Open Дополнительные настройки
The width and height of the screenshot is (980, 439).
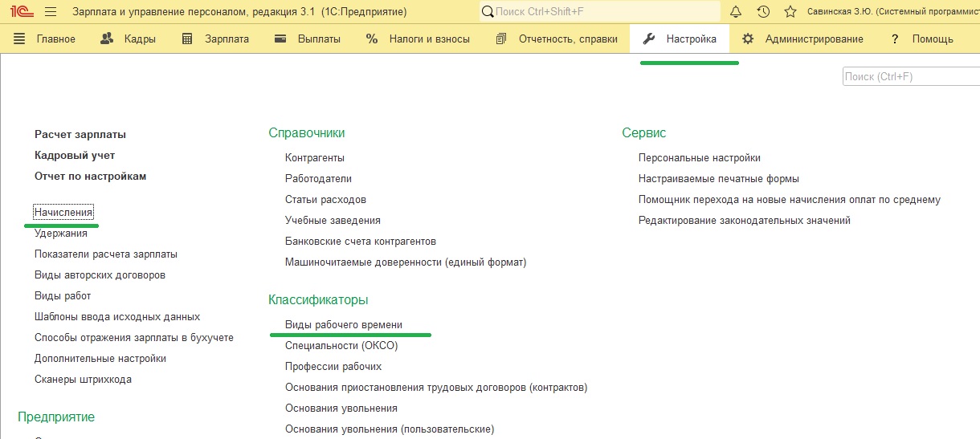coord(100,359)
